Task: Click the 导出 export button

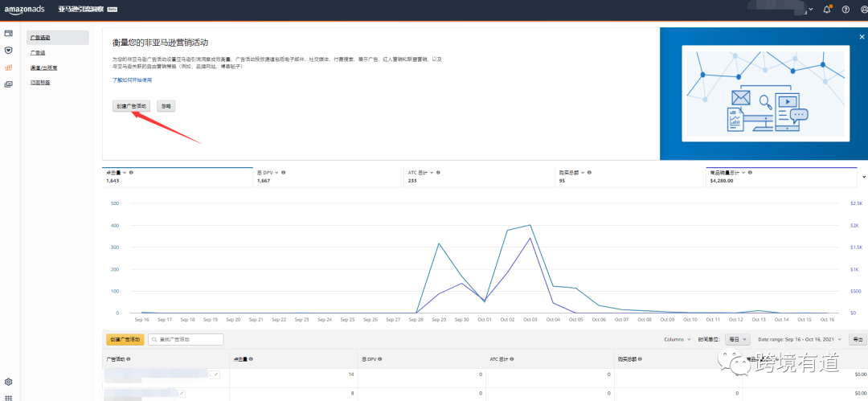Action: click(x=857, y=339)
